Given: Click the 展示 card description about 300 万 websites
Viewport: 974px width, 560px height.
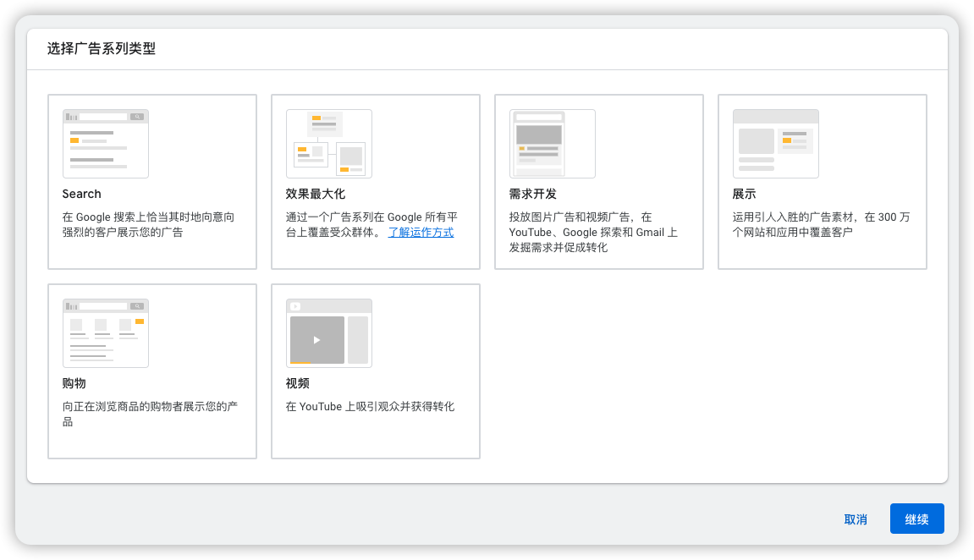Looking at the screenshot, I should tap(821, 224).
